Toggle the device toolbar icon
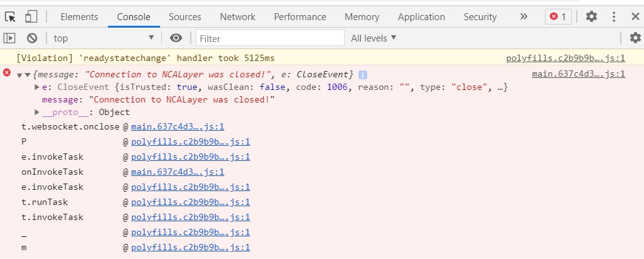Image resolution: width=644 pixels, height=259 pixels. point(31,17)
